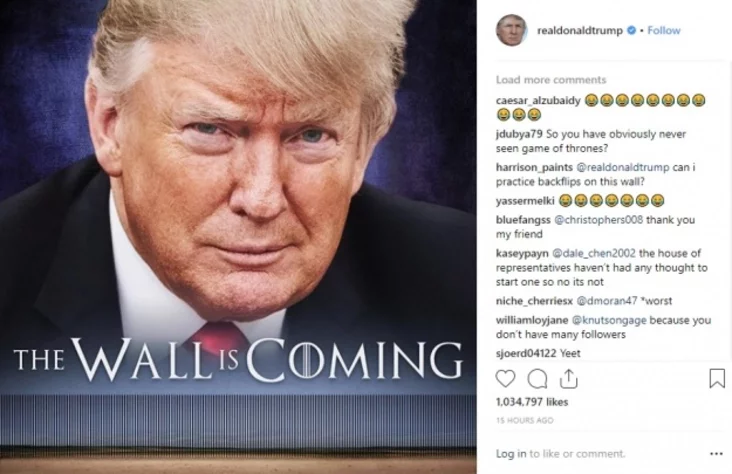Click the @realdonaldtrump mention in harrison_paints comment

623,167
